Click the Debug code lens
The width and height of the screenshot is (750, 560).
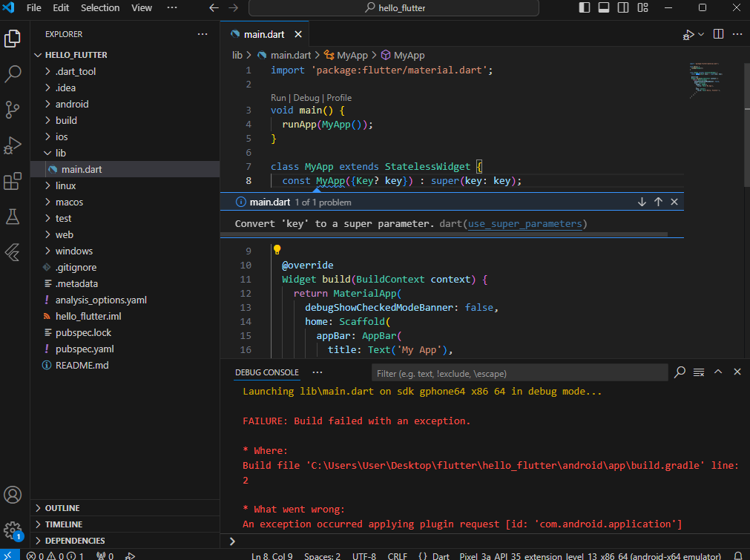306,98
